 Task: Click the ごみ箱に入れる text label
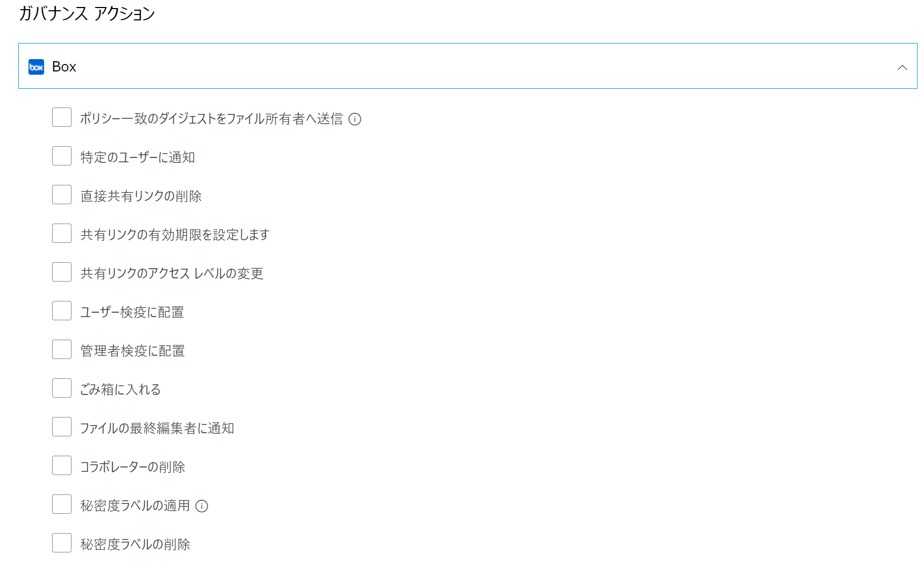point(119,389)
